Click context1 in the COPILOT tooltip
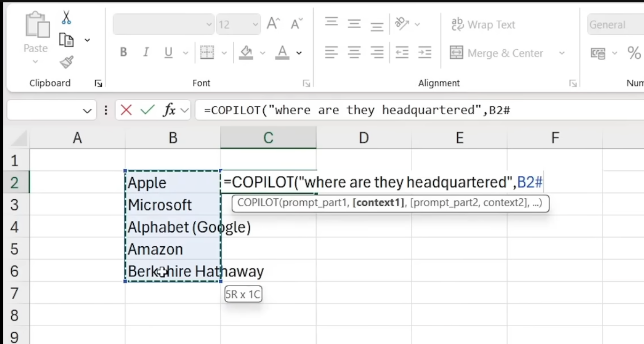Screen dimensions: 644x344 378,203
